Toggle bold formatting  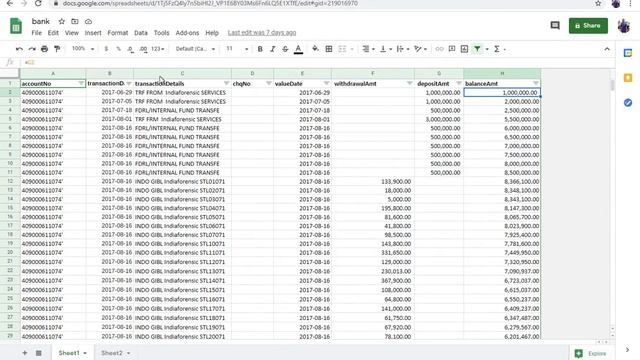click(260, 49)
